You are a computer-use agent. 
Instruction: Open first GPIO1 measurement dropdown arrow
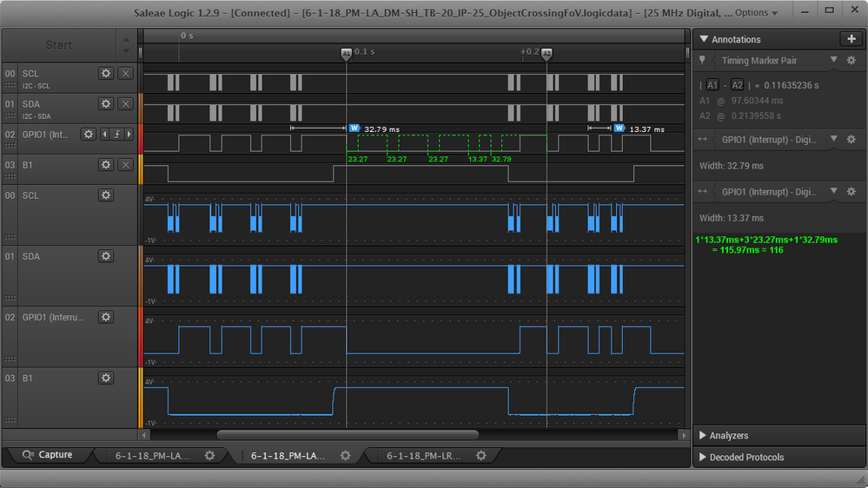pos(833,139)
